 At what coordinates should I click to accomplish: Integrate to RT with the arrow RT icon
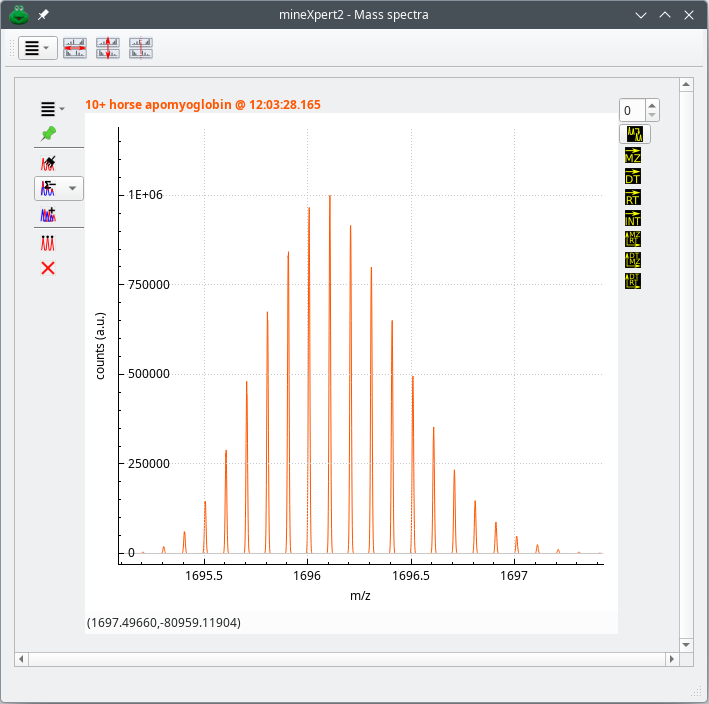pyautogui.click(x=632, y=197)
